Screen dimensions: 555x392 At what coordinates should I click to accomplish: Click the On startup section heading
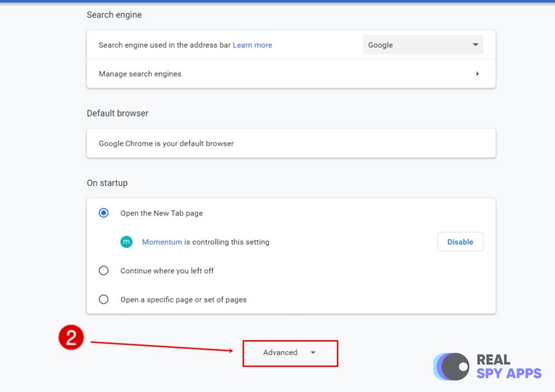pyautogui.click(x=107, y=183)
